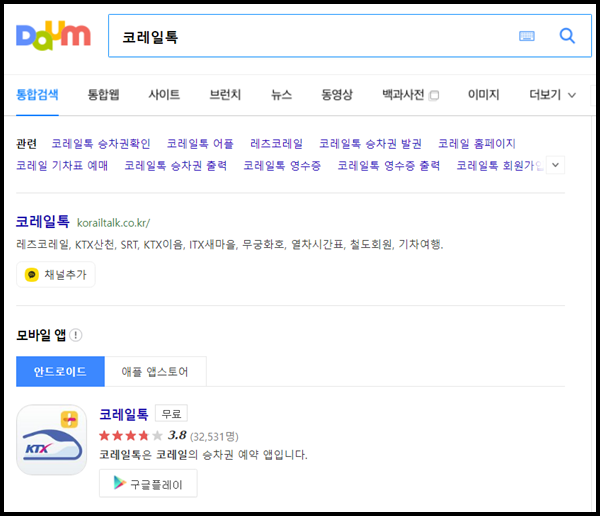Image resolution: width=600 pixels, height=516 pixels.
Task: Expand the related searches chevron
Action: click(x=555, y=165)
